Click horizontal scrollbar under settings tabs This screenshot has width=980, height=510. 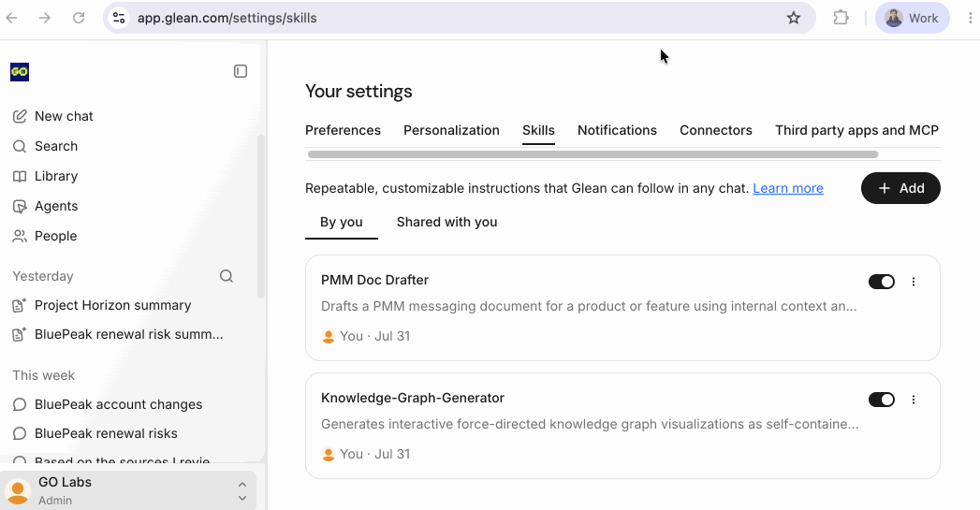[592, 154]
